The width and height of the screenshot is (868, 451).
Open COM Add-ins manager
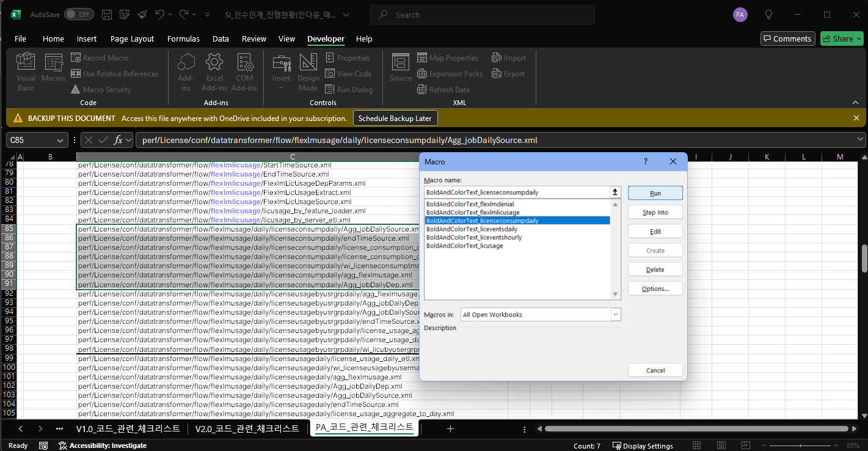pos(244,72)
